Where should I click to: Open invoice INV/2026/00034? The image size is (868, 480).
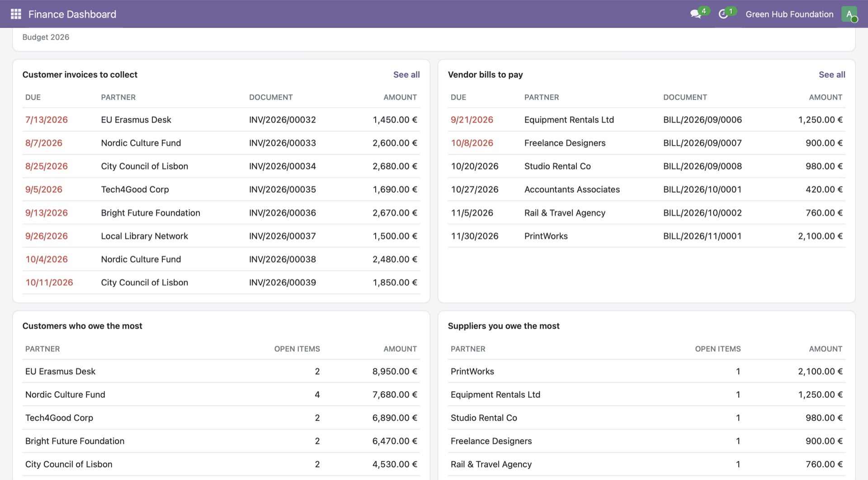[x=283, y=166]
